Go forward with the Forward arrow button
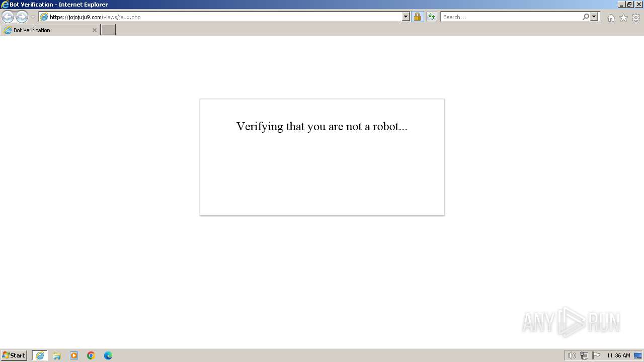 (x=22, y=17)
